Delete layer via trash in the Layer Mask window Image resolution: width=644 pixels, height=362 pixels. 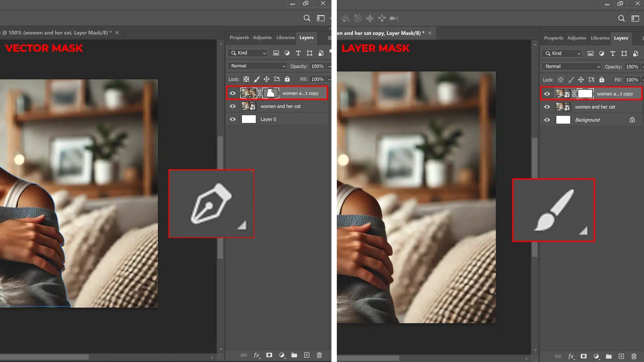coord(634,356)
